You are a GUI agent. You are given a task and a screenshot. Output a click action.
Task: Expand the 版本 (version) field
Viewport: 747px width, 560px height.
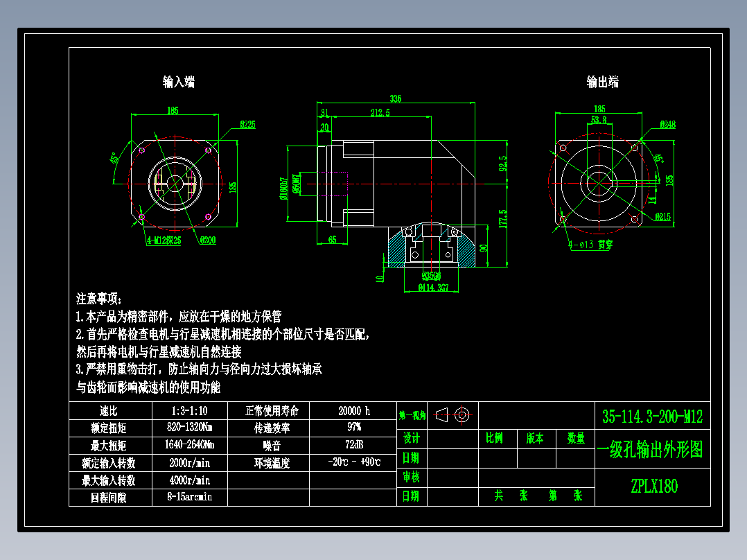534,439
